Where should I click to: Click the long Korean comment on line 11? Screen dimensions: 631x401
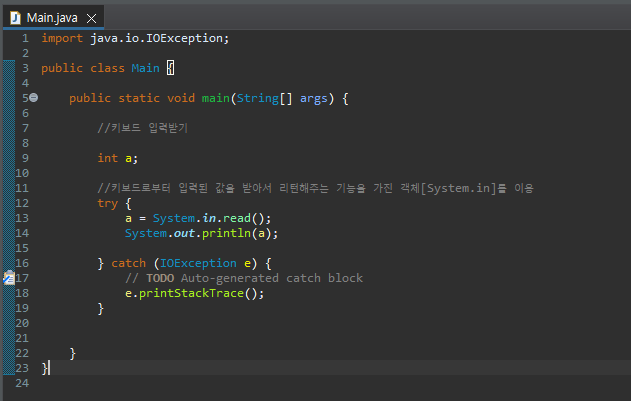click(315, 188)
